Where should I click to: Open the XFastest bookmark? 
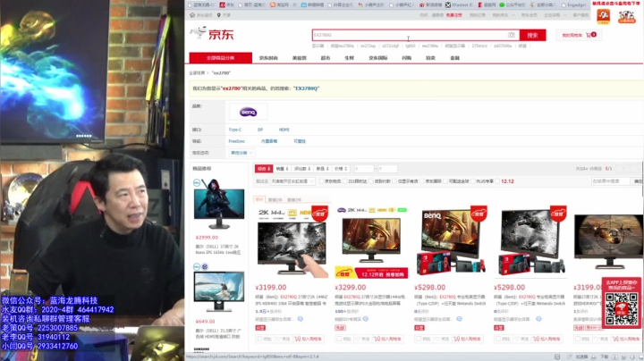click(459, 5)
